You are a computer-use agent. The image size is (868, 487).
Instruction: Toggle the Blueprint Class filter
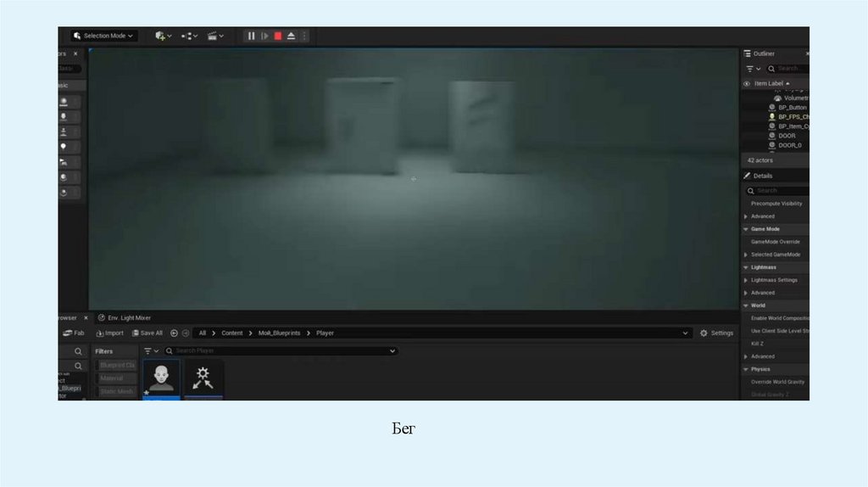click(x=116, y=365)
